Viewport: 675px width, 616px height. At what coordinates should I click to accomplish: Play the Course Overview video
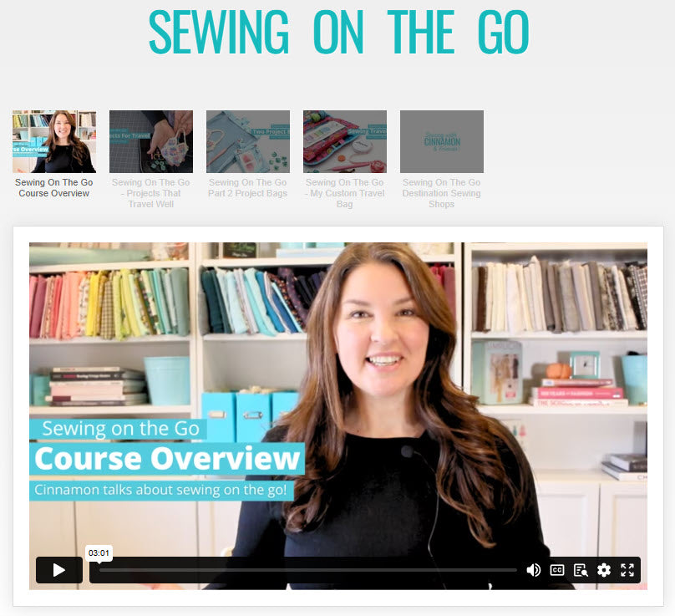(59, 570)
